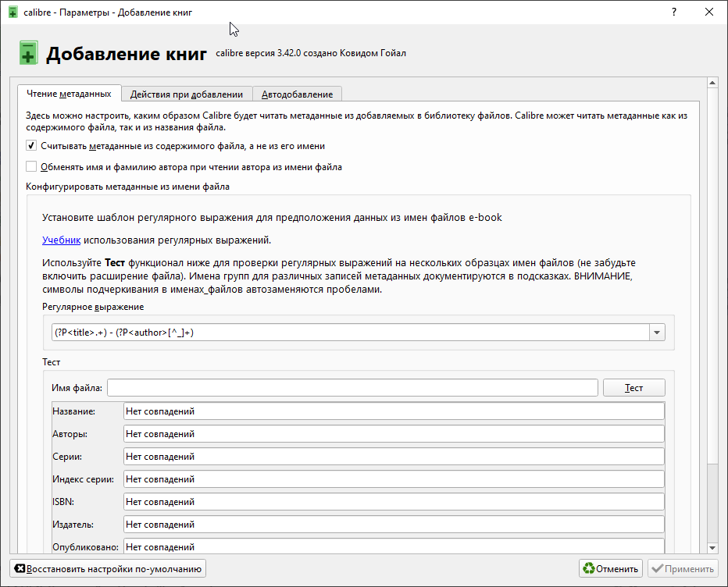Enable swapping author first and last name
The height and width of the screenshot is (587, 728).
31,166
